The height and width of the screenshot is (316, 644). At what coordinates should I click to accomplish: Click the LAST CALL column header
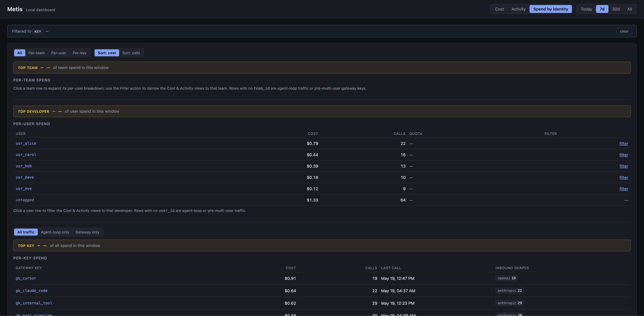point(391,268)
